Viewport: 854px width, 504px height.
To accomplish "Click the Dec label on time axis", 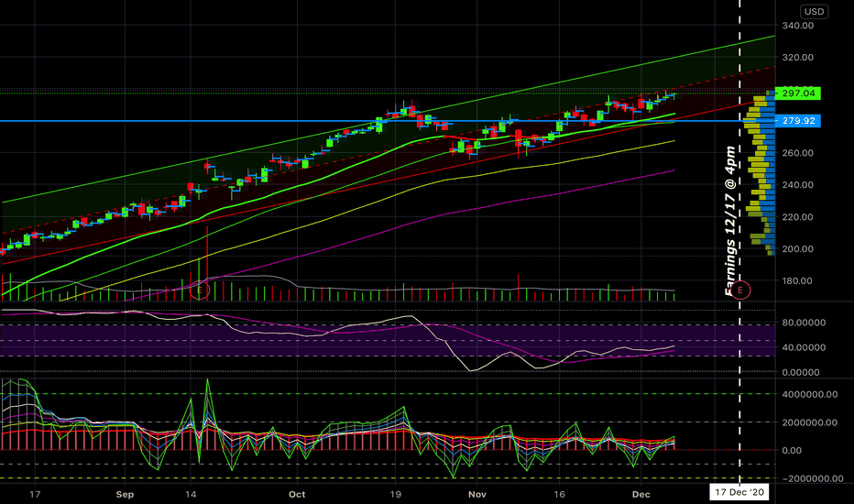I will [641, 494].
